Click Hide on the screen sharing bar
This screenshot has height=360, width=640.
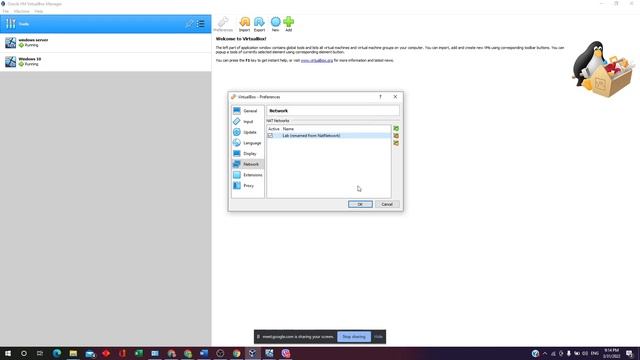tap(378, 337)
